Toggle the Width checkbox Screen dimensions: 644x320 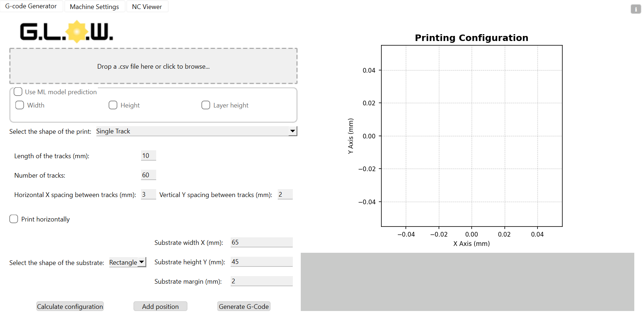[20, 105]
